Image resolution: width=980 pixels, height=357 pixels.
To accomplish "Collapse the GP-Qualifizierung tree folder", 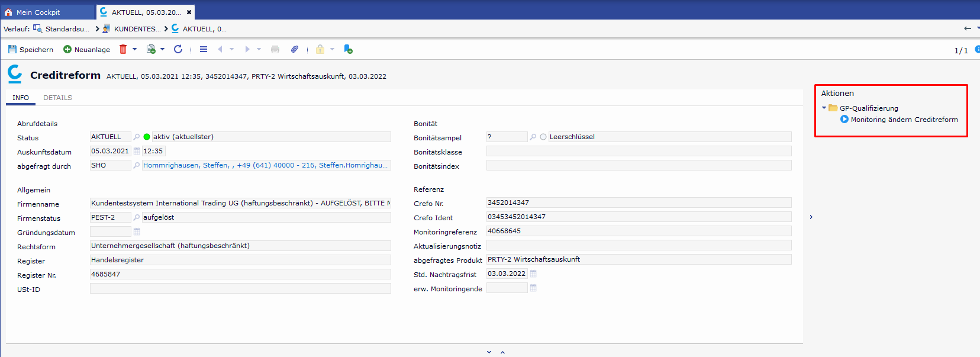I will coord(824,108).
